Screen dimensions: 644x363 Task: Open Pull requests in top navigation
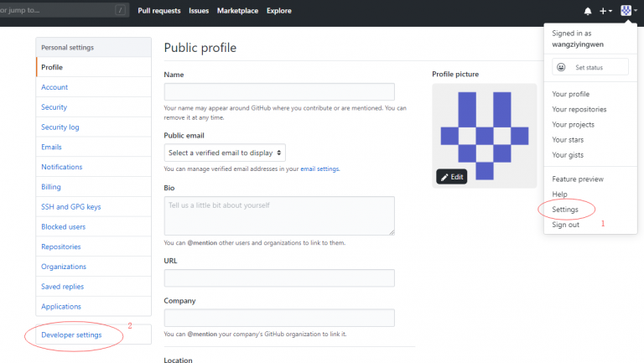pyautogui.click(x=159, y=11)
